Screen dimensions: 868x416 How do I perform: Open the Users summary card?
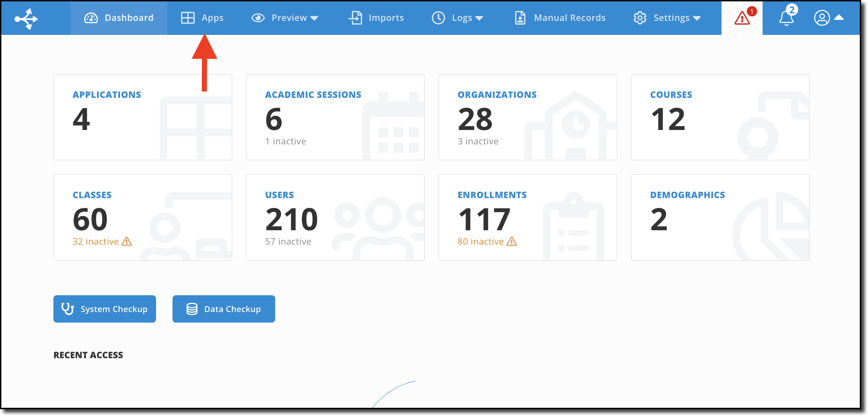pos(335,218)
